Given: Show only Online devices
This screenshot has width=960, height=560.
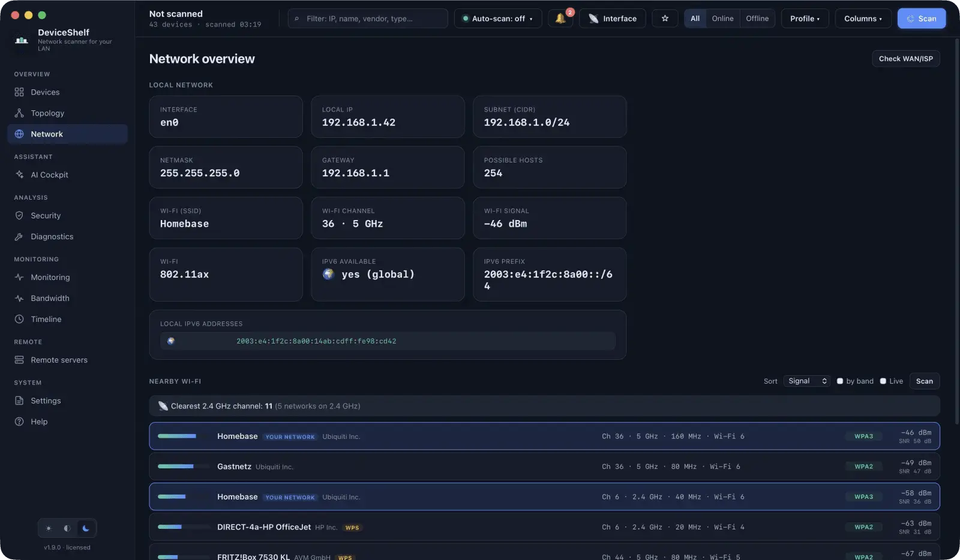Looking at the screenshot, I should point(722,19).
